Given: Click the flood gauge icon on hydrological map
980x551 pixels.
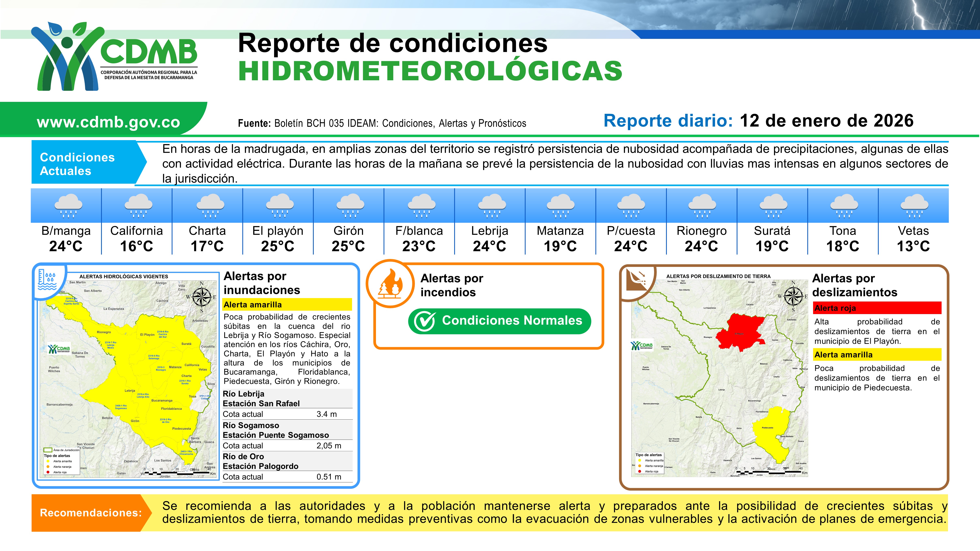Looking at the screenshot, I should click(x=48, y=279).
